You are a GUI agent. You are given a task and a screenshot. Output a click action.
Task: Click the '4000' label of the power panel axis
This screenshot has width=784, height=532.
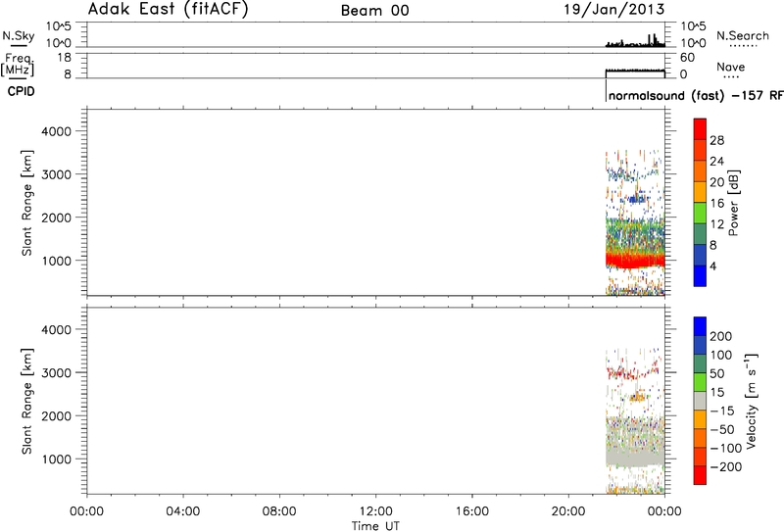(x=56, y=131)
